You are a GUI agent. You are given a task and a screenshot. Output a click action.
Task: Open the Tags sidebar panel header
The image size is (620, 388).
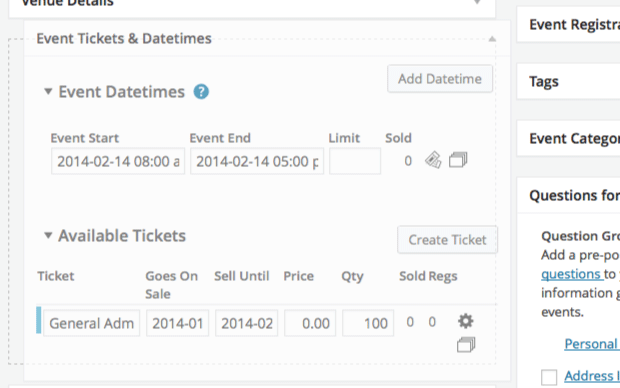[569, 81]
